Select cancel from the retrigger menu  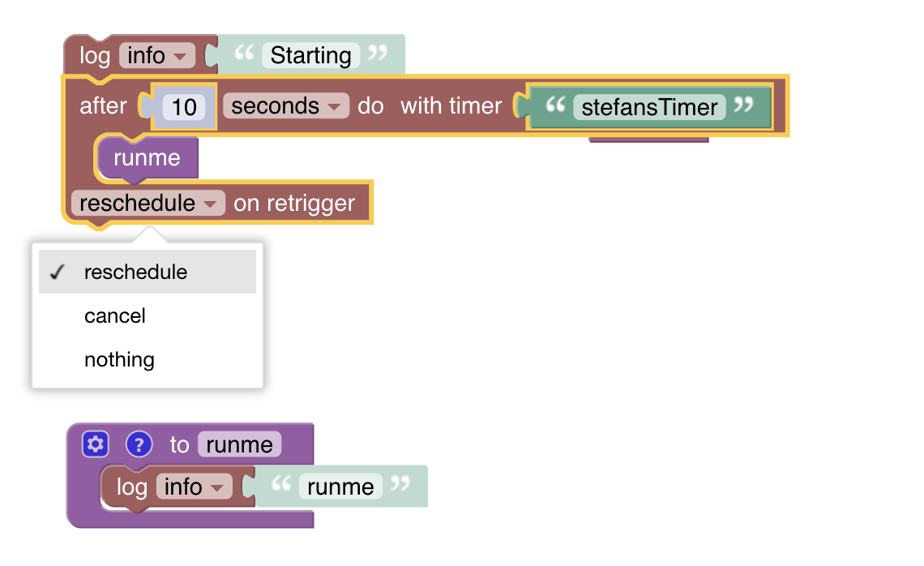(x=114, y=315)
